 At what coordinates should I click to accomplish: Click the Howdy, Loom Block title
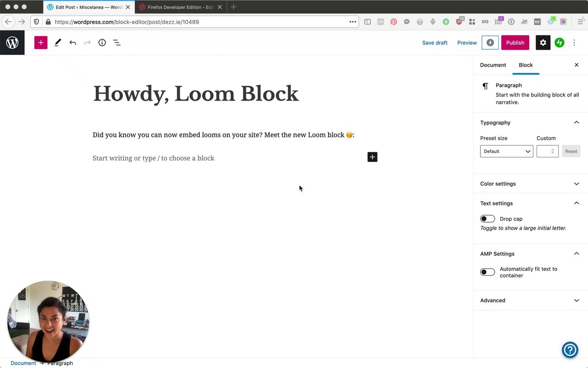click(x=196, y=93)
